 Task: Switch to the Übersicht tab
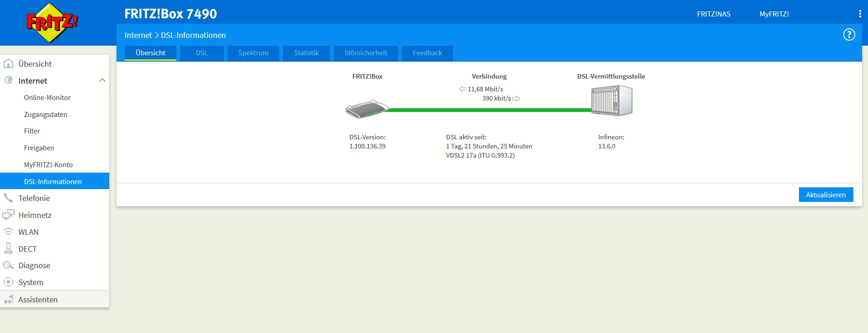click(150, 53)
